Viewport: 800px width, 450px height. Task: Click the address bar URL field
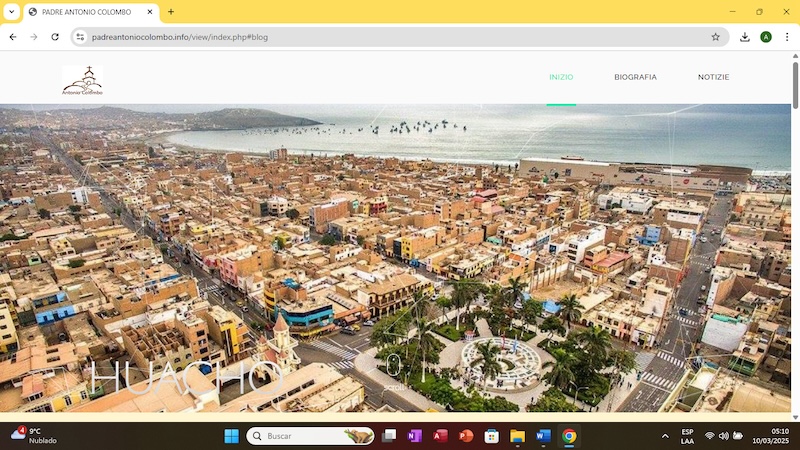[398, 37]
